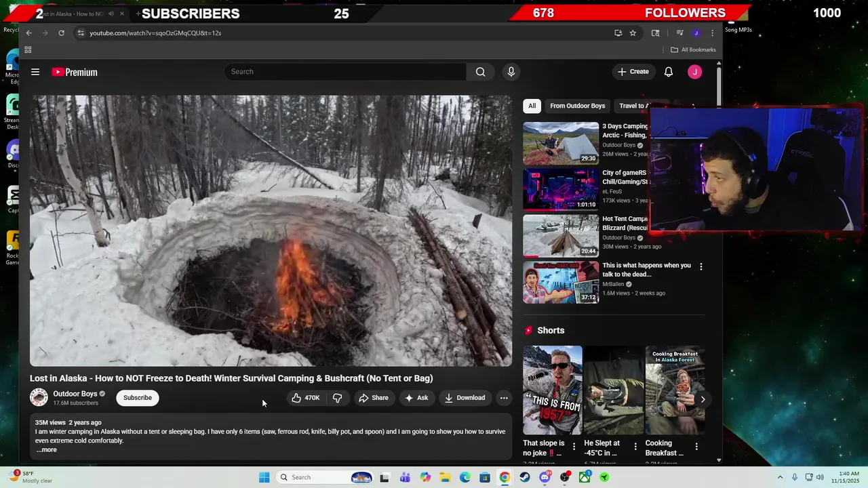Open Steam from the taskbar
This screenshot has height=488, width=868.
click(525, 477)
